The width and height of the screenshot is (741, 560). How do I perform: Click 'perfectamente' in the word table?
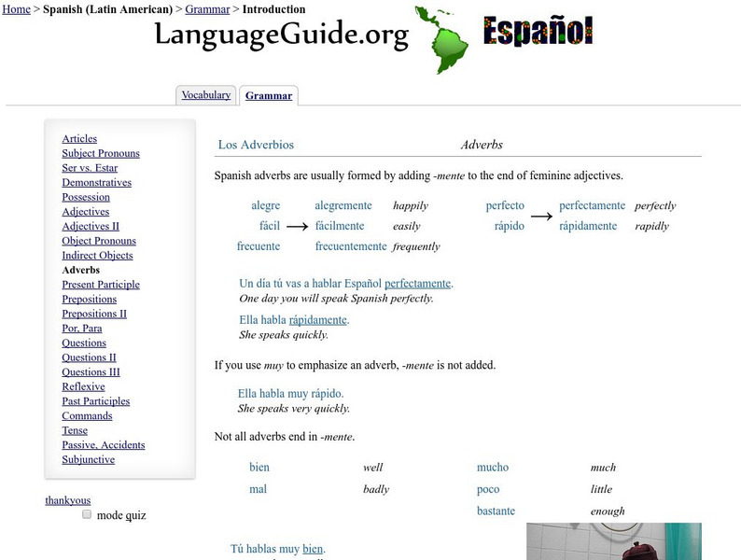[592, 206]
